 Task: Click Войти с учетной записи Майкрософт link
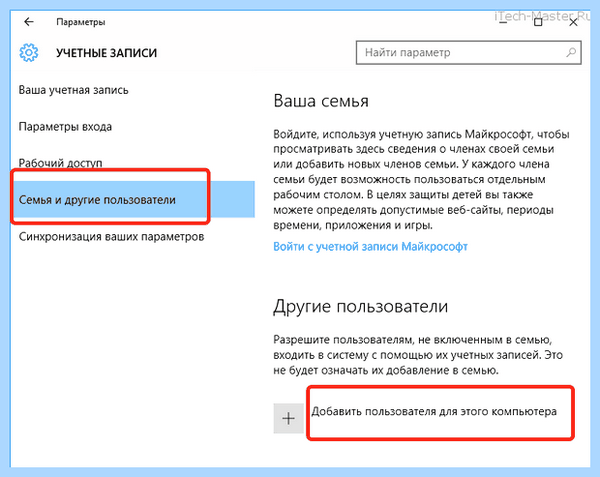pyautogui.click(x=370, y=247)
